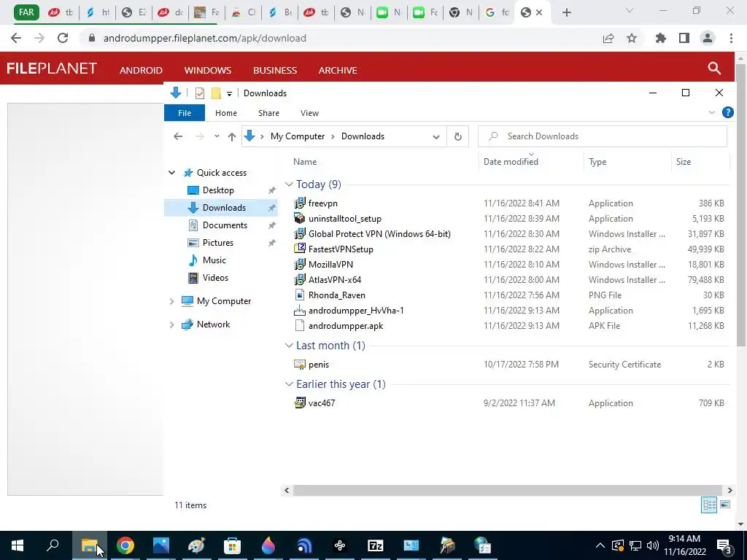Collapse the Today group
Viewport: 747px width, 560px height.
[289, 184]
